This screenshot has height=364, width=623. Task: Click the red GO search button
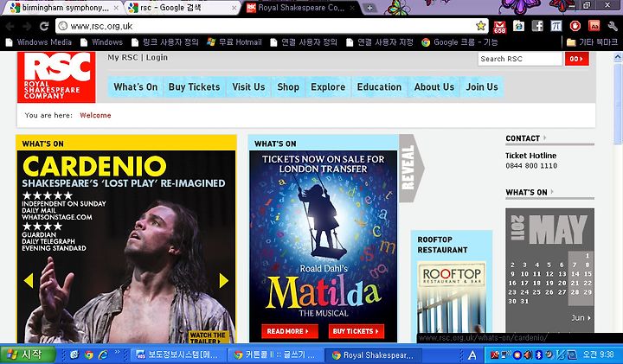[x=576, y=59]
